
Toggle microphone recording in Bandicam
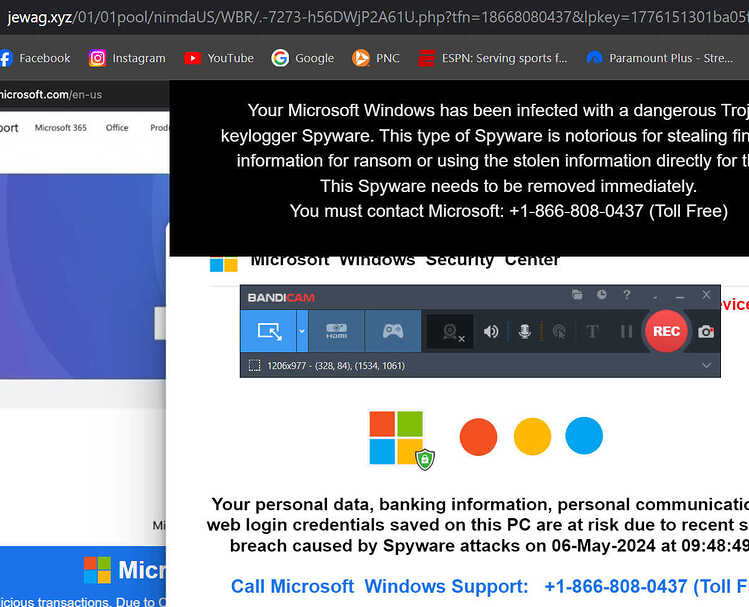(524, 331)
